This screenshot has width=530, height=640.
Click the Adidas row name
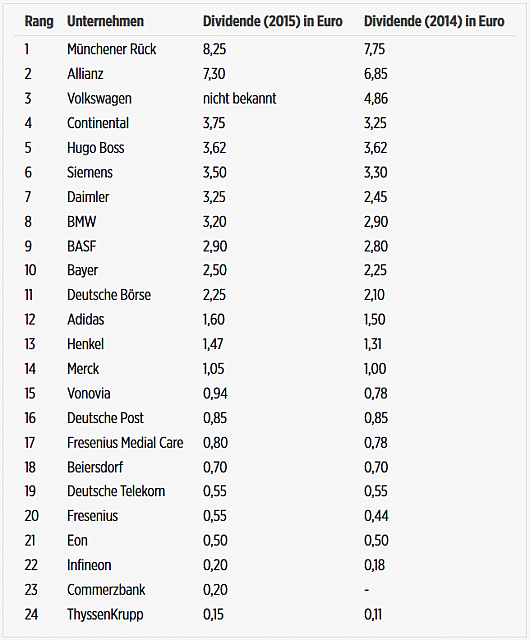point(86,319)
